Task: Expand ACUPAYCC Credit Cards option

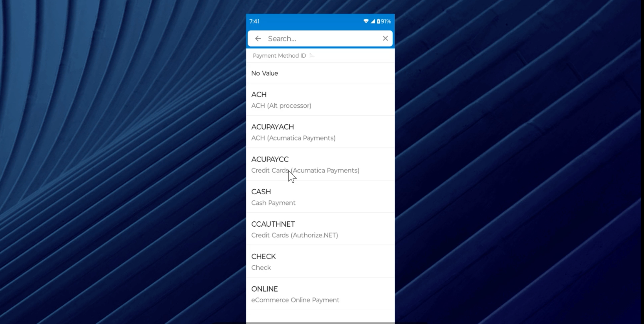Action: 321,164
